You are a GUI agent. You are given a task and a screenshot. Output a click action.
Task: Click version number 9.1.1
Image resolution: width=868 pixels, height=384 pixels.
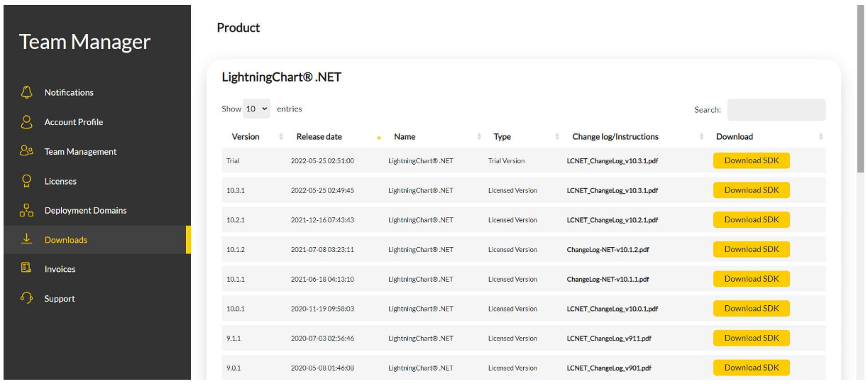coord(234,339)
